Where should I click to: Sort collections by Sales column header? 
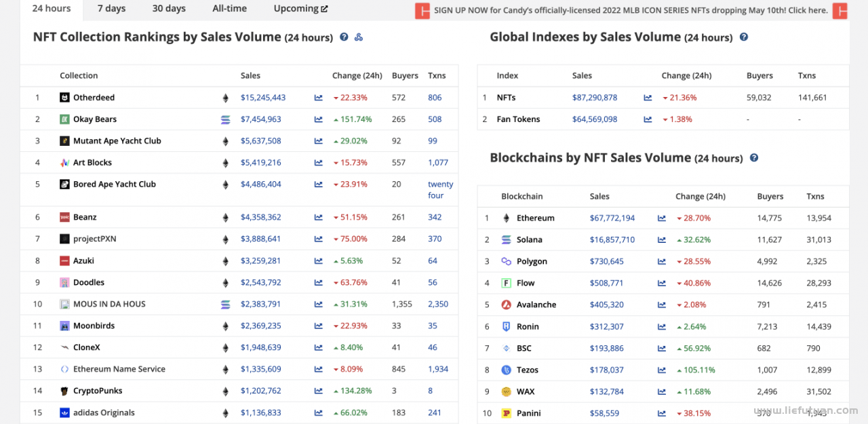tap(250, 76)
